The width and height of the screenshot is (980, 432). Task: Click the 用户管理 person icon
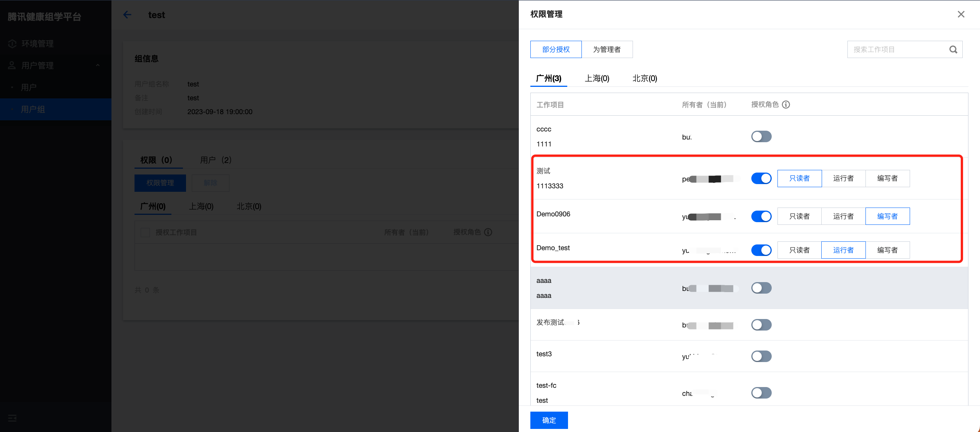12,65
